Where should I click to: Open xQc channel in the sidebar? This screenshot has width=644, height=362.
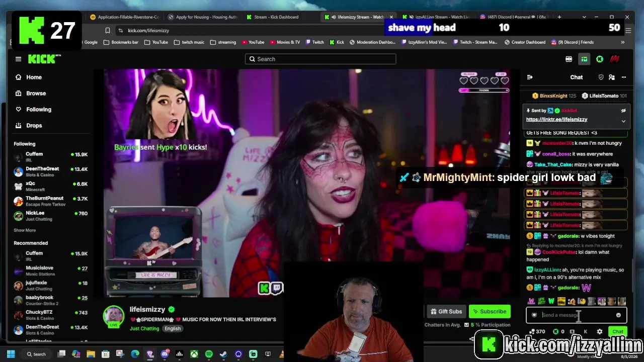pos(50,187)
